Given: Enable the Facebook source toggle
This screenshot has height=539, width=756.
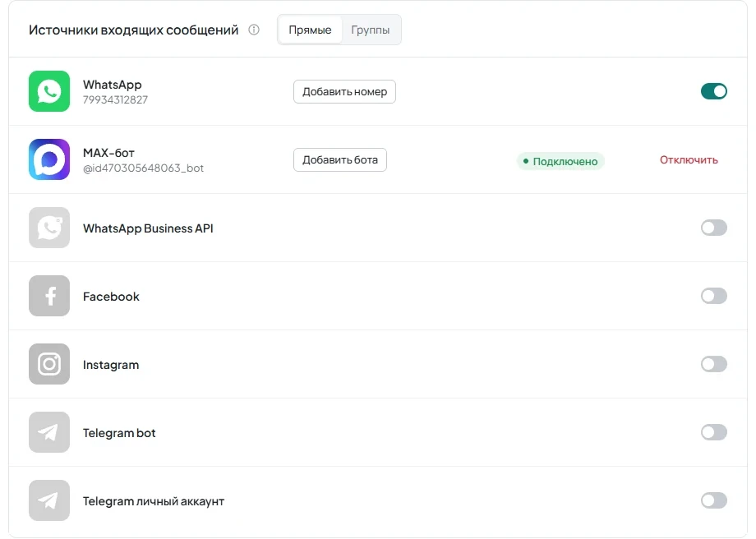Looking at the screenshot, I should click(x=714, y=296).
